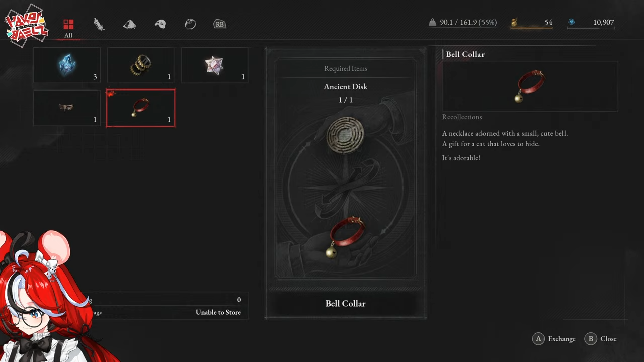The image size is (644, 362).
Task: Click the Bell Collar name banner
Action: click(x=346, y=304)
